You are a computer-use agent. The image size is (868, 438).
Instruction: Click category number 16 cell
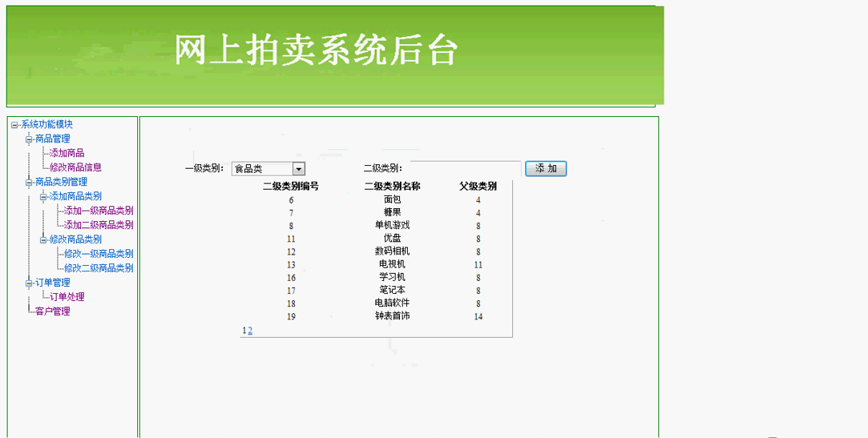(291, 278)
